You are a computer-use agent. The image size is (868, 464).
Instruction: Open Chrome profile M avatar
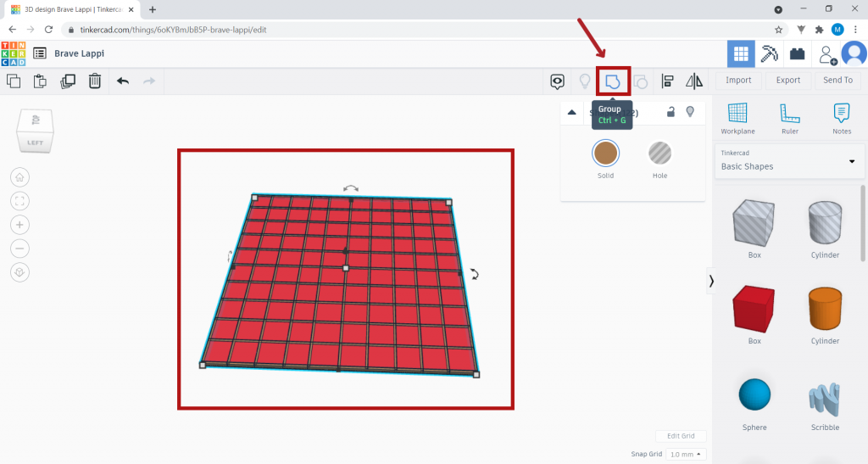pyautogui.click(x=837, y=30)
